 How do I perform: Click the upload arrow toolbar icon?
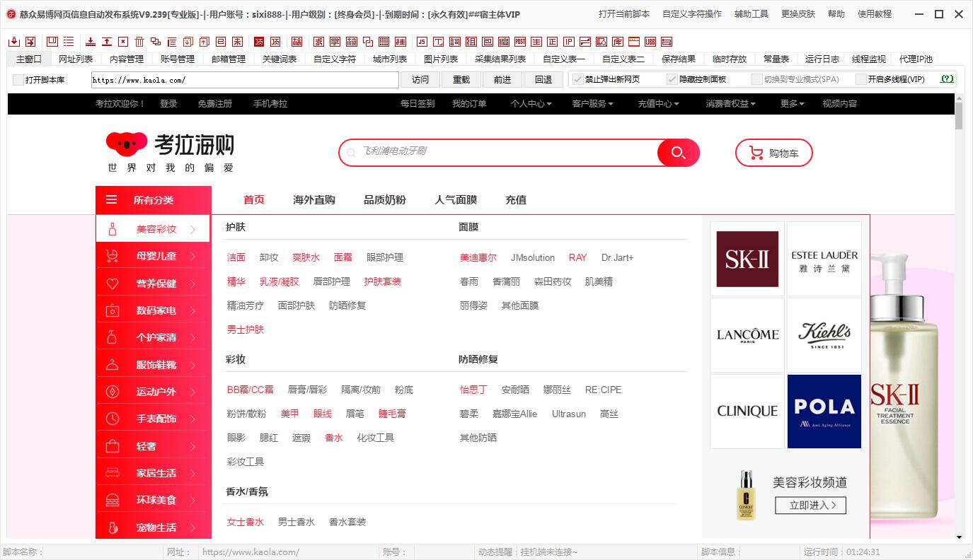point(107,42)
